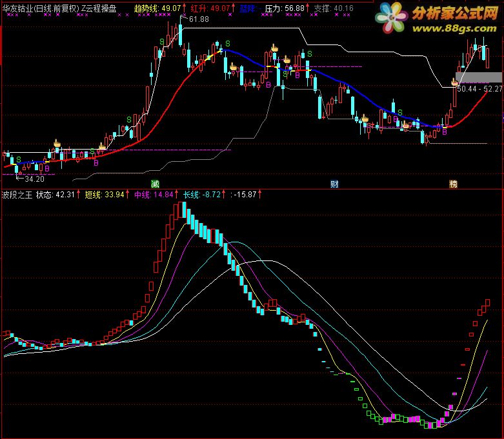Click the green 减 marker icon

[156, 184]
